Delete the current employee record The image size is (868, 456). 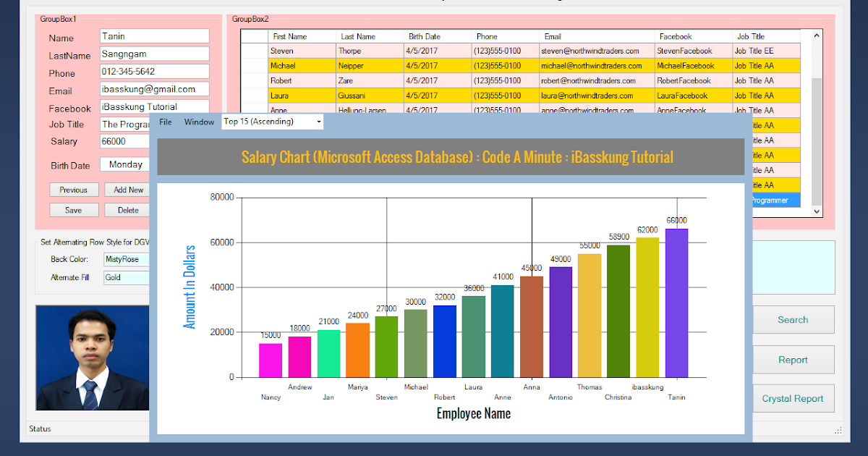pos(127,210)
